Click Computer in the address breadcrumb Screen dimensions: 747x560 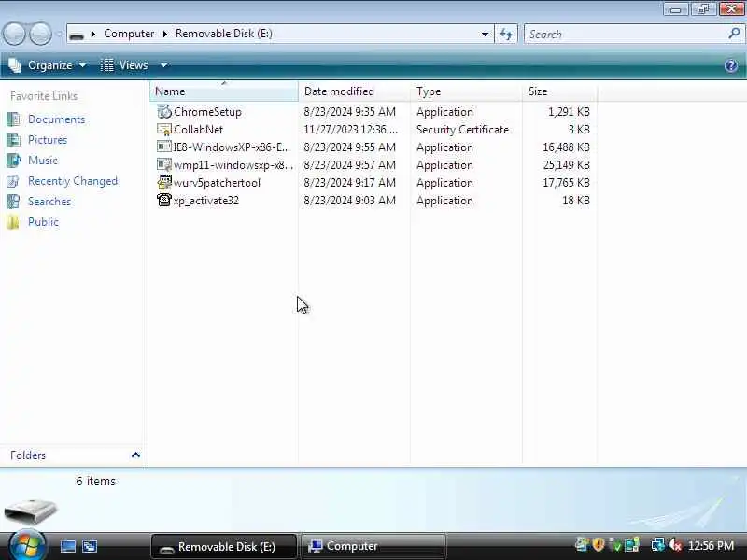(x=129, y=34)
